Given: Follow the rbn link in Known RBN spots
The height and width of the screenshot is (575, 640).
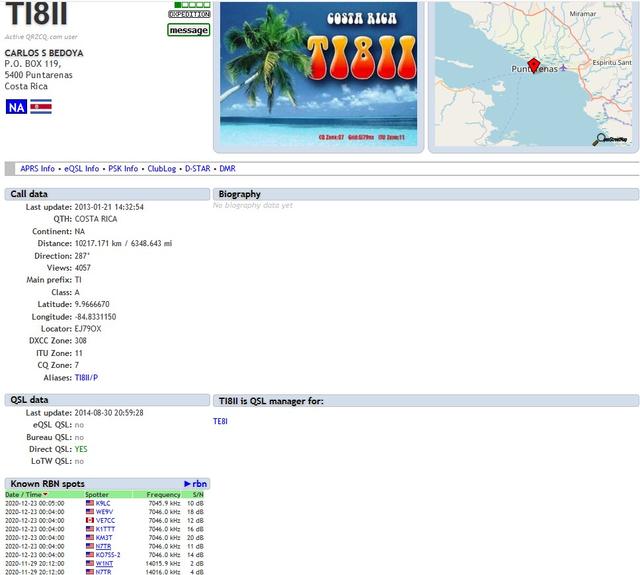Looking at the screenshot, I should coord(200,484).
